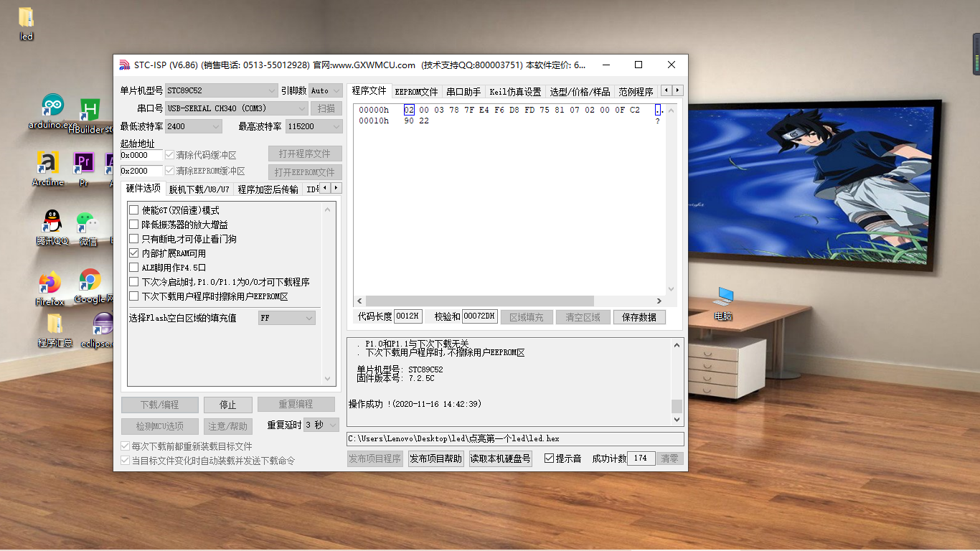
Task: Open 脱机下载/U8/U7 tab
Action: coord(199,189)
